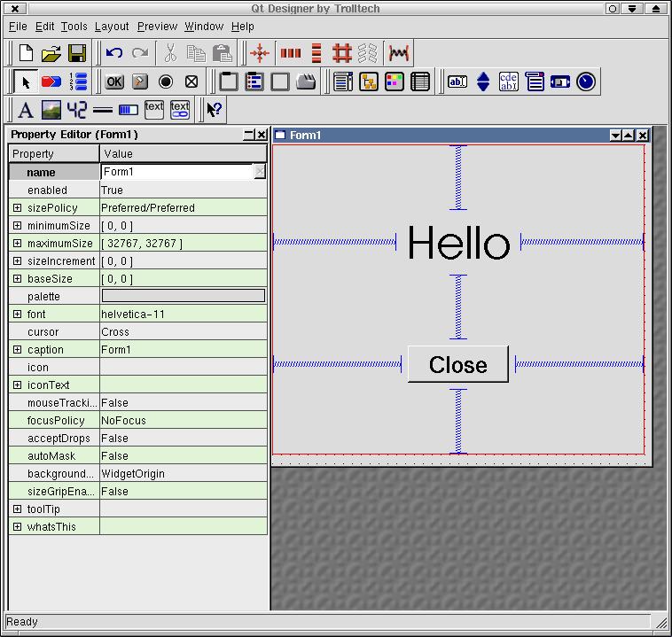Open the Preview menu
Viewport: 672px width, 637px height.
(x=157, y=27)
